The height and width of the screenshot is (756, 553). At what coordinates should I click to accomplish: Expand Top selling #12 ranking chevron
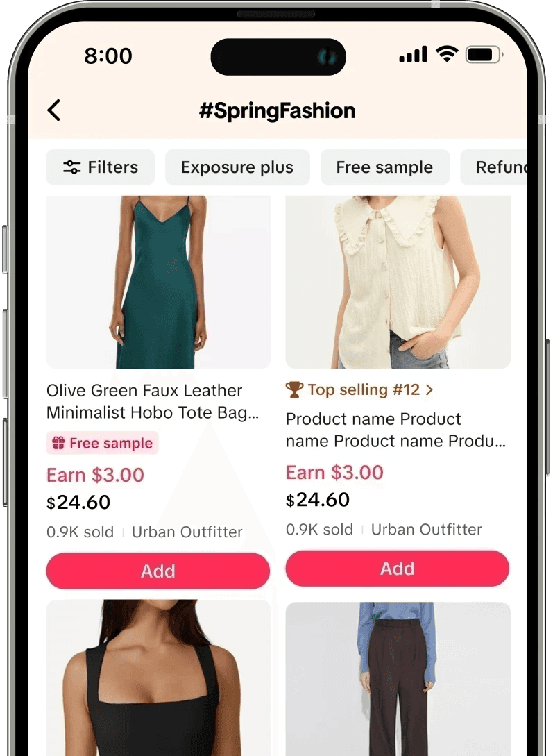pyautogui.click(x=429, y=389)
